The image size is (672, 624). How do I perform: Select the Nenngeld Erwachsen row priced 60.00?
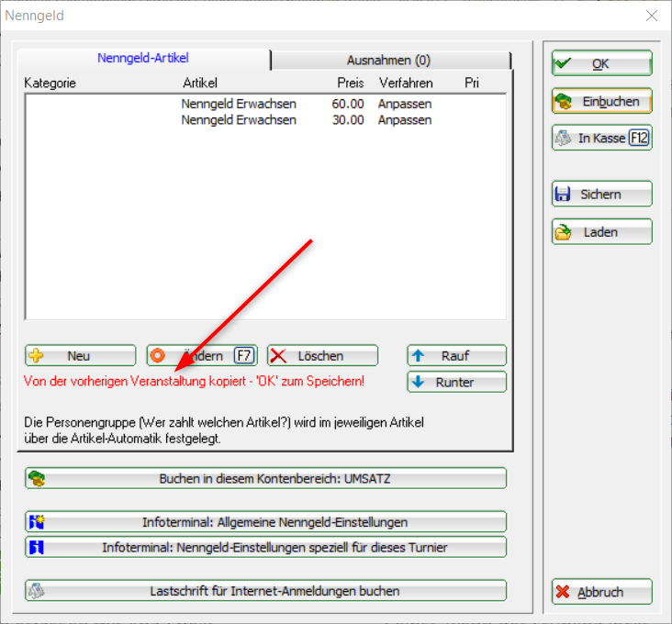[265, 104]
